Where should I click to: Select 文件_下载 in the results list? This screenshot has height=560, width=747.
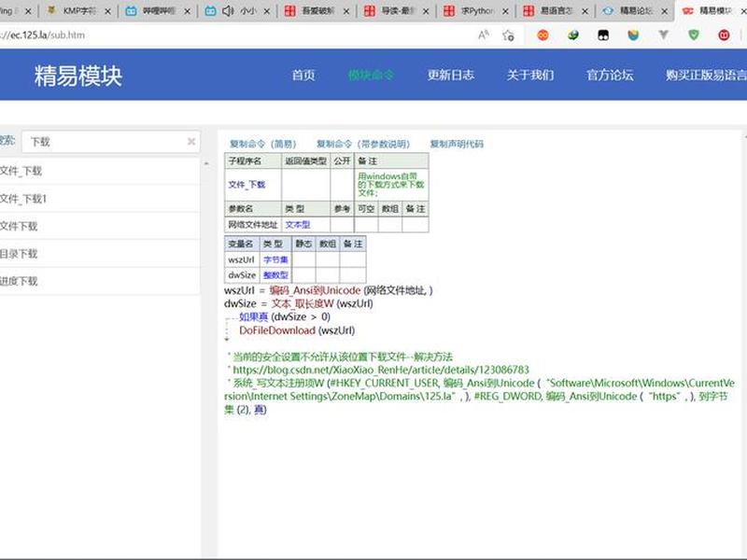coord(100,171)
